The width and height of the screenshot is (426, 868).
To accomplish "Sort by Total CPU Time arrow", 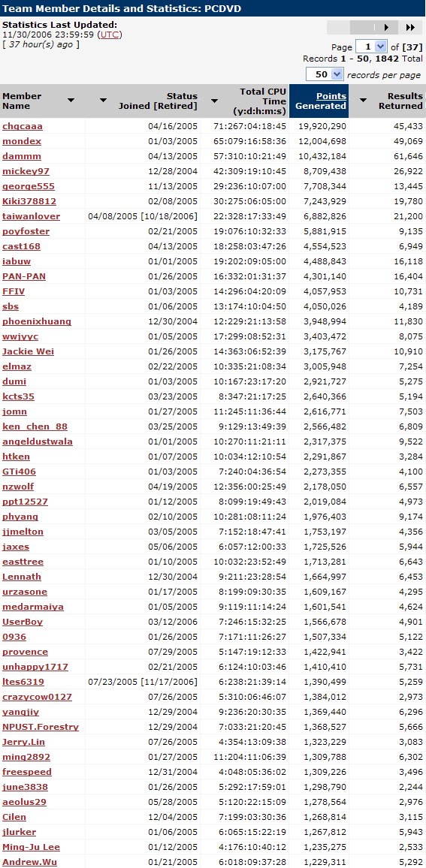I will point(214,100).
